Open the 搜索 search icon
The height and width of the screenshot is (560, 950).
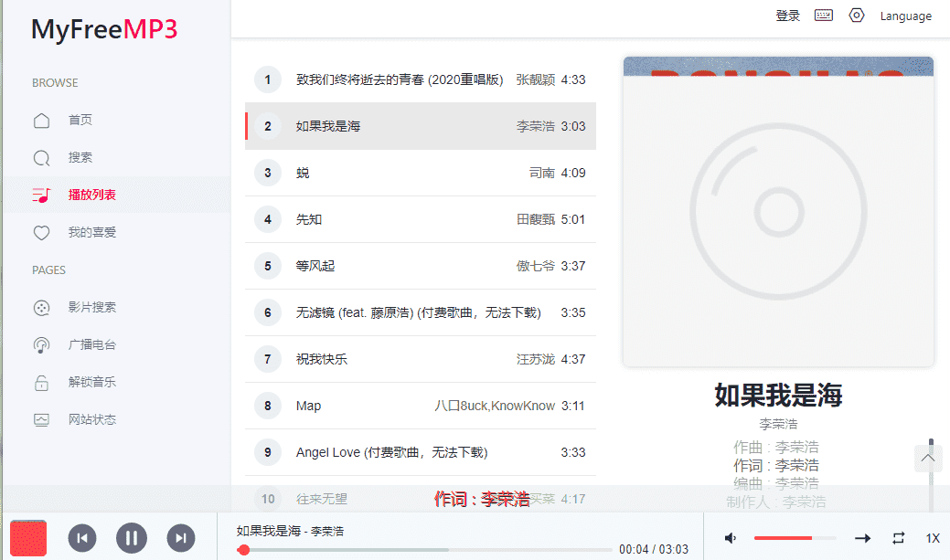41,157
